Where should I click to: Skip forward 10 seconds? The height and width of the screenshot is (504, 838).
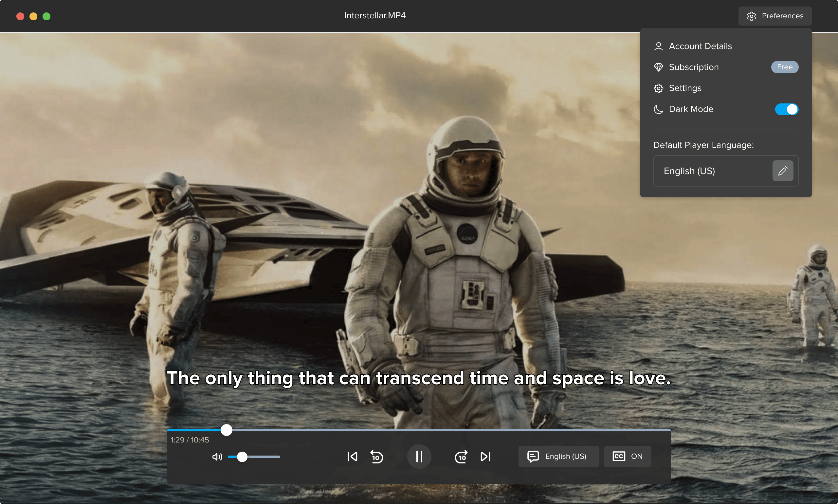pos(461,457)
